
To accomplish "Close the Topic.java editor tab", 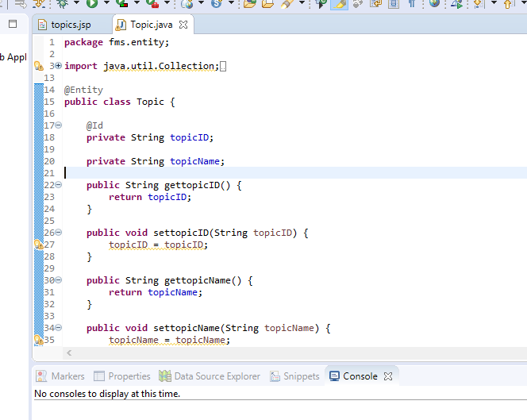I will [183, 25].
